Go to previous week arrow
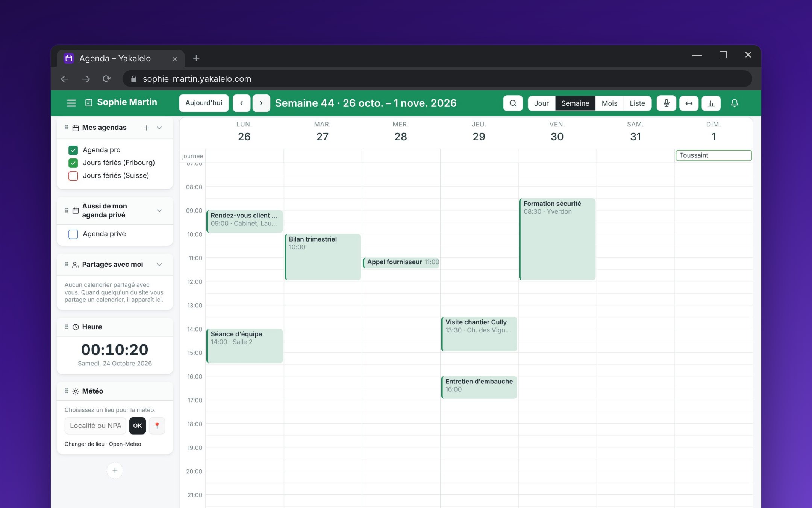 pyautogui.click(x=242, y=103)
